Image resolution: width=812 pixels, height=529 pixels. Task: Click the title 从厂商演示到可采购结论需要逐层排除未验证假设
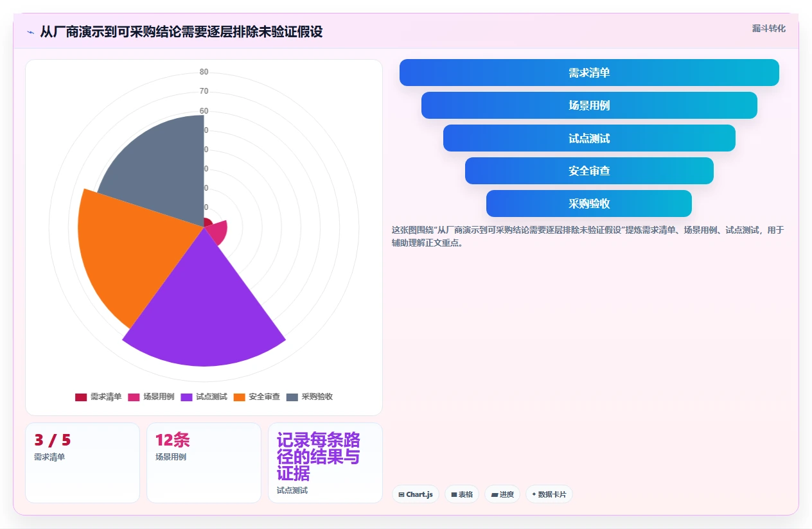tap(181, 31)
